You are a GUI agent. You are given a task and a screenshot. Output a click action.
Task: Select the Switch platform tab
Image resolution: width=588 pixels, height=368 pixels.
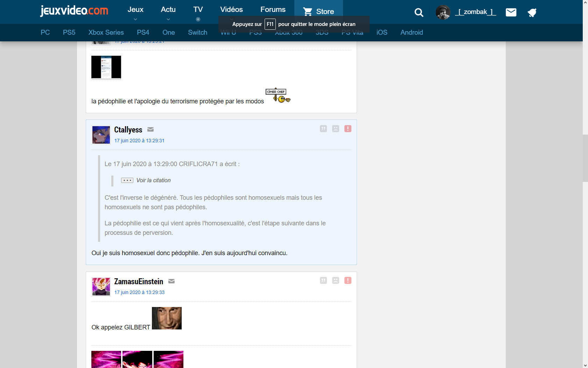pyautogui.click(x=198, y=32)
